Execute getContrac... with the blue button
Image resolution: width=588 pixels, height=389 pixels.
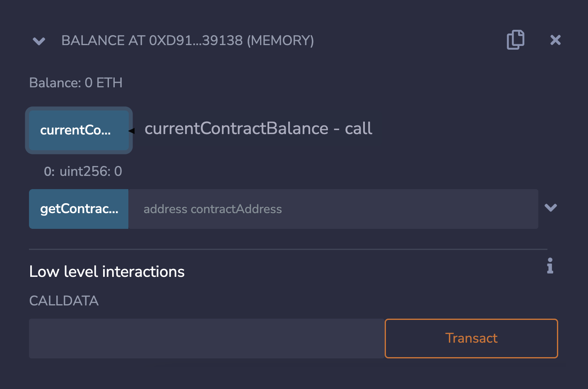(x=79, y=209)
